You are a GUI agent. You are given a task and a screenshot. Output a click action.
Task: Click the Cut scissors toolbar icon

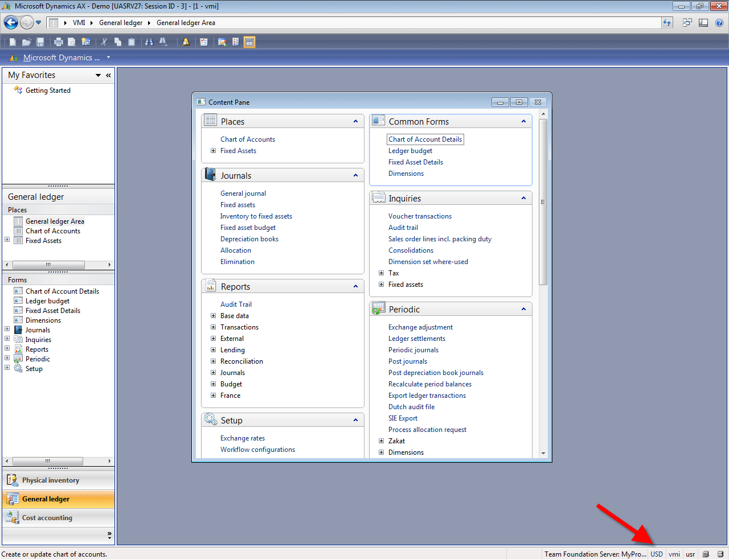(104, 42)
